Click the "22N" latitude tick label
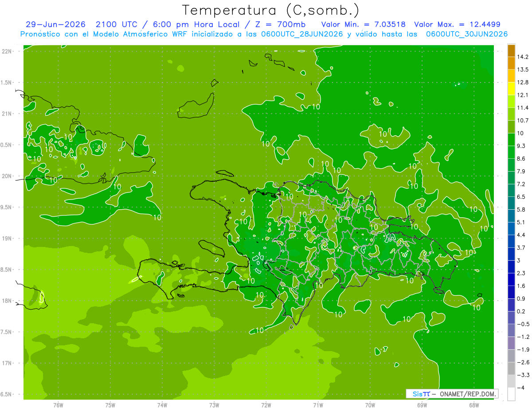 point(7,51)
